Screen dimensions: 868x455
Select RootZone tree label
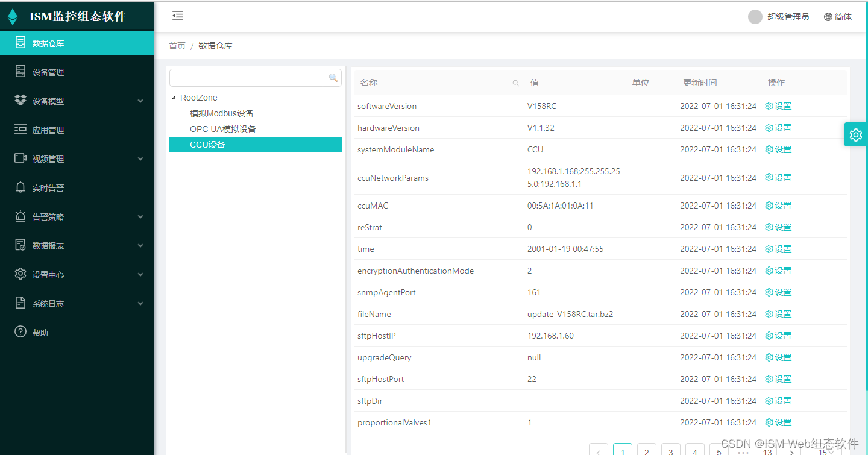tap(199, 98)
